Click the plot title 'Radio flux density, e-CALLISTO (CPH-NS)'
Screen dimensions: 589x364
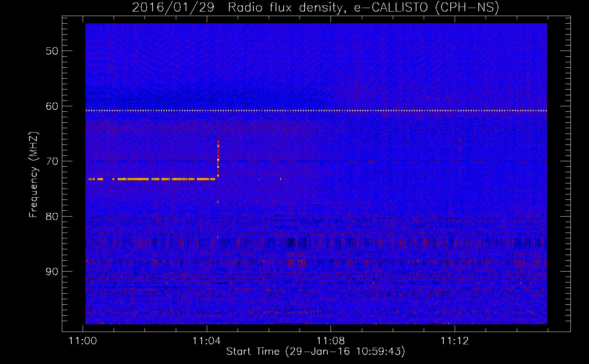point(363,7)
